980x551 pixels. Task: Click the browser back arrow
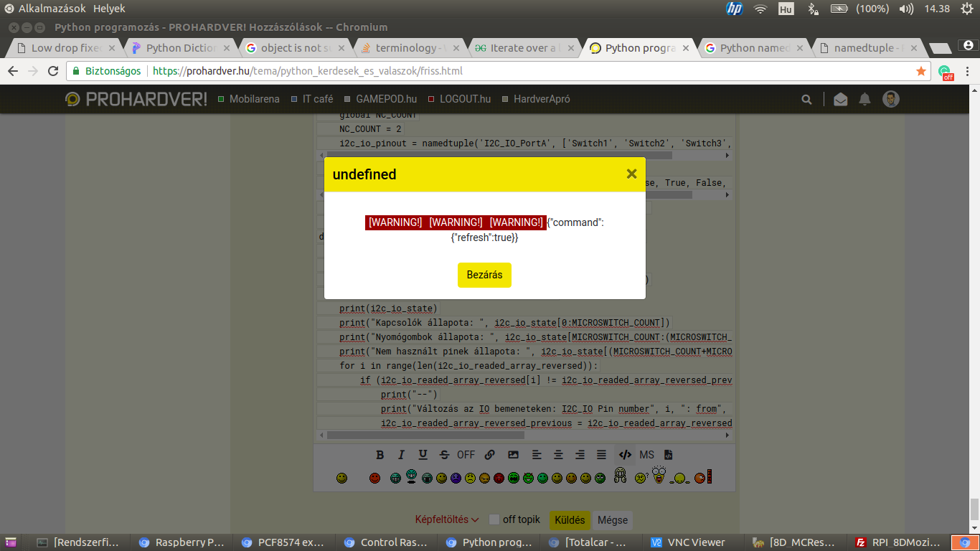[x=13, y=71]
